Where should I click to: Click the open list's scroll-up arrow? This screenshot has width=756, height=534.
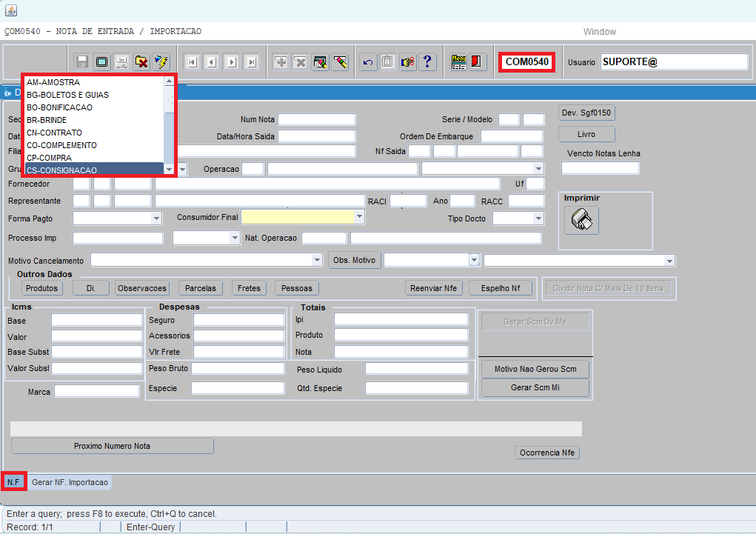[x=169, y=81]
